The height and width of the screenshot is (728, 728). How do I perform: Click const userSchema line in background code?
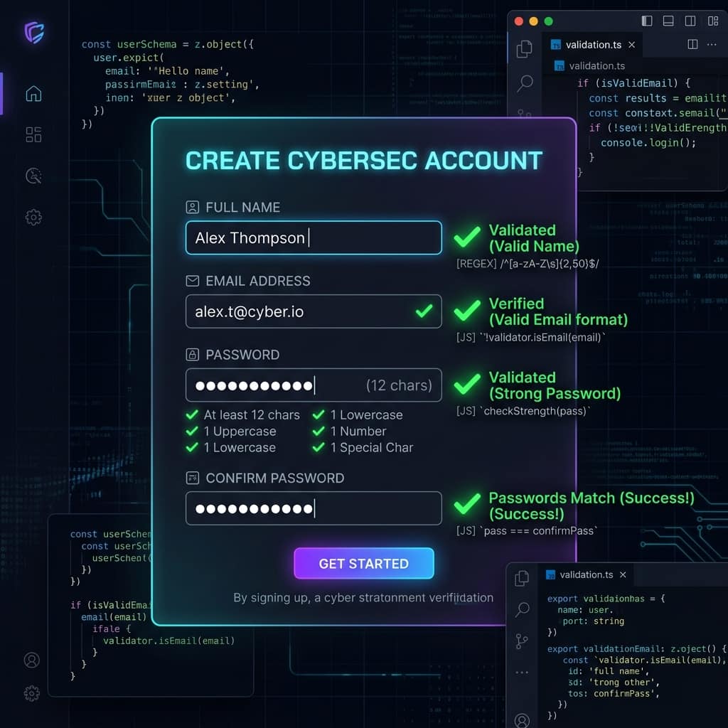[x=168, y=44]
